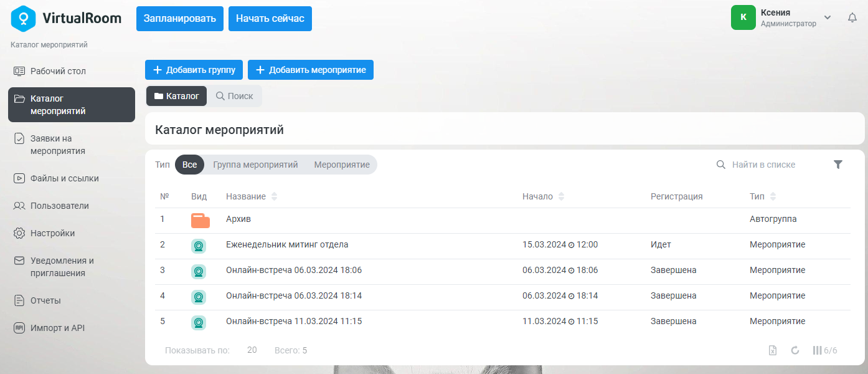Click the Всего: 5 counter
Image resolution: width=868 pixels, height=374 pixels.
point(291,350)
